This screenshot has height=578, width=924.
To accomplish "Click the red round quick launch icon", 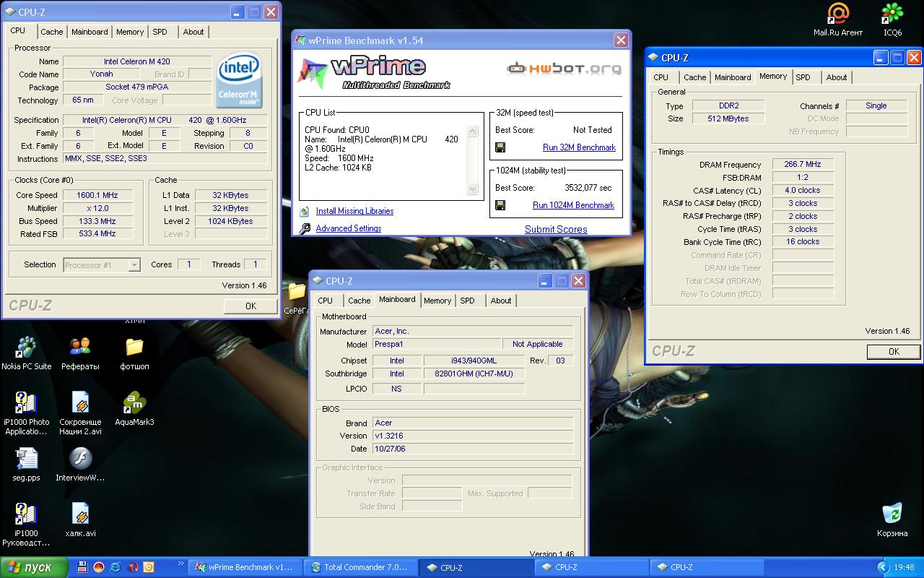I will pyautogui.click(x=99, y=567).
